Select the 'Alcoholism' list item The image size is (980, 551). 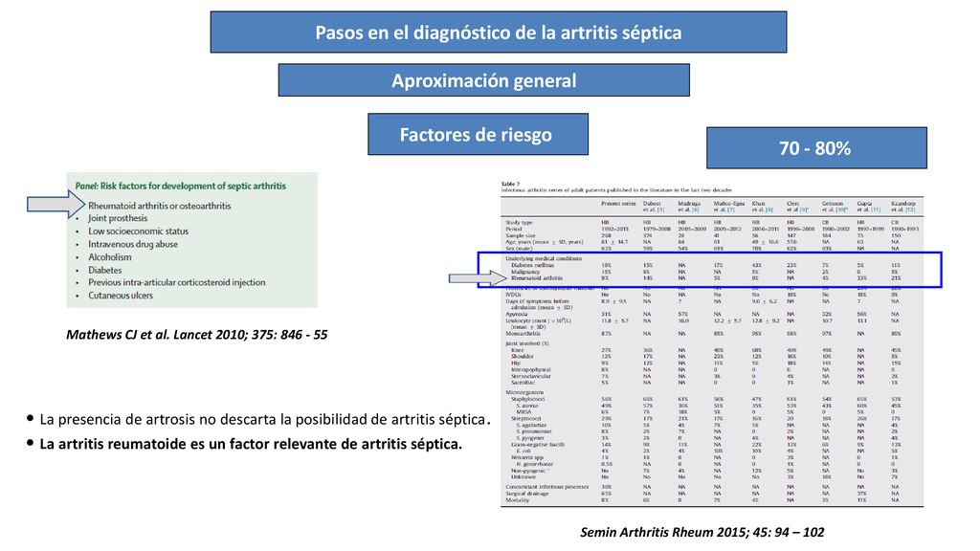[110, 256]
